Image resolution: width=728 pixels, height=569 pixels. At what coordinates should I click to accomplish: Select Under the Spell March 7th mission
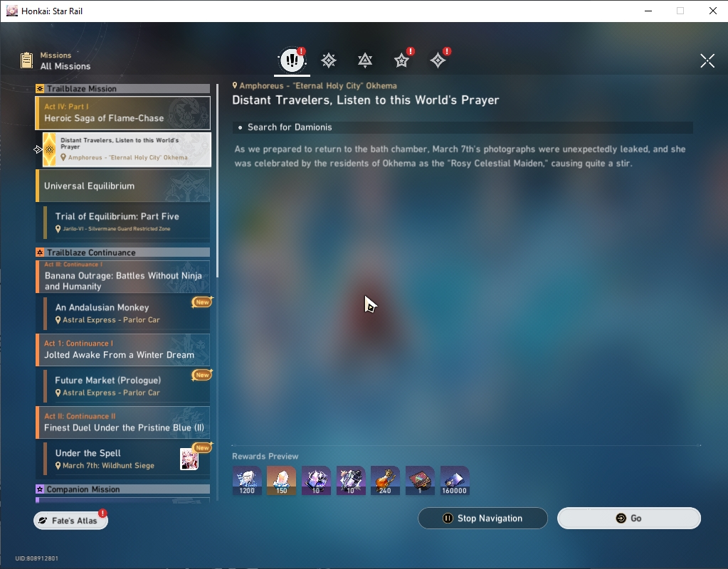(126, 459)
